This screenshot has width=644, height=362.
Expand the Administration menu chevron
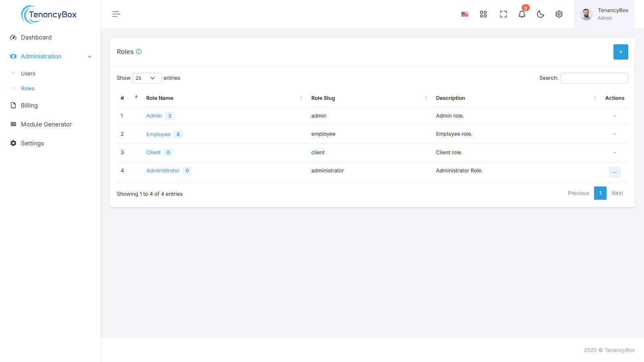coord(89,57)
